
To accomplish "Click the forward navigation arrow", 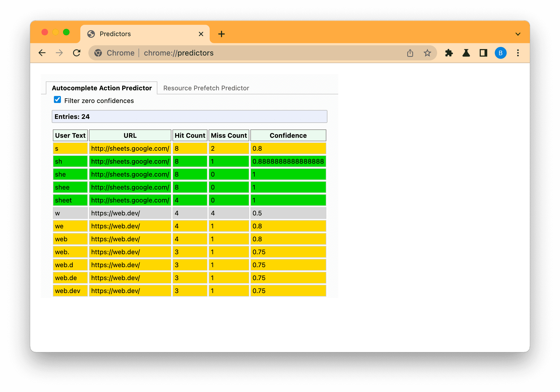I will click(x=60, y=53).
